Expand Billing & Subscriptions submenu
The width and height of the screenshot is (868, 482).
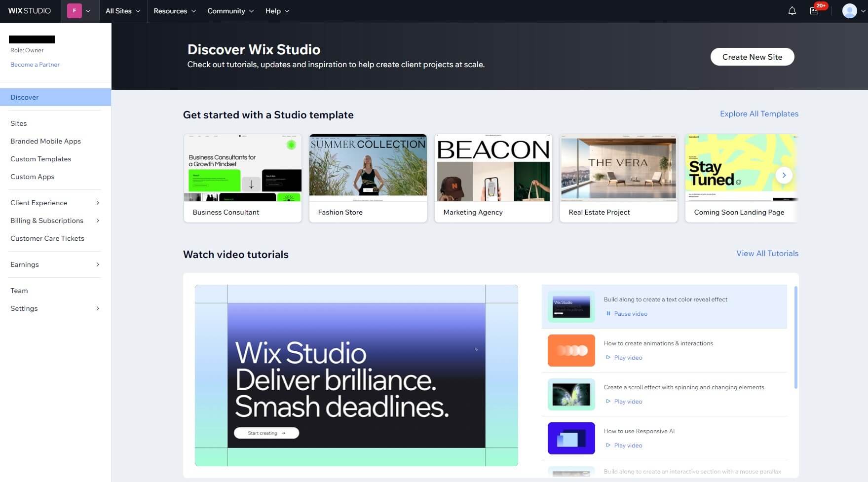[55, 221]
